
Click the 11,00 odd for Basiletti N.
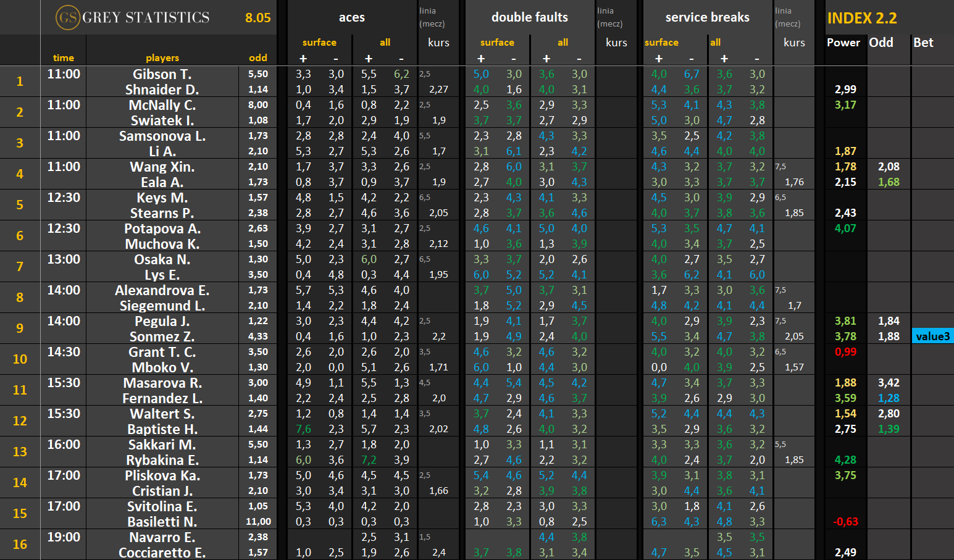click(258, 522)
